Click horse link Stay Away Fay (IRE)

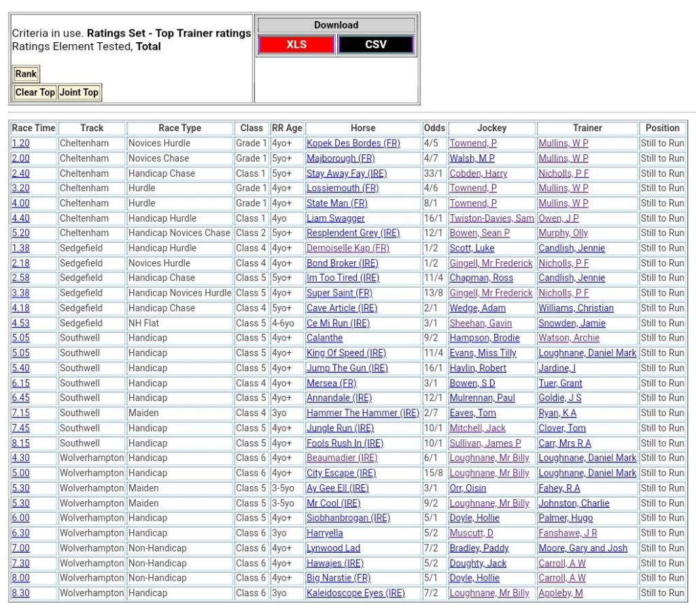pos(347,173)
